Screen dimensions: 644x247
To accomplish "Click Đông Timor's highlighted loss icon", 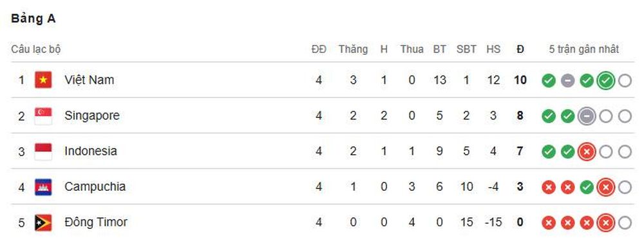I will coord(606,223).
